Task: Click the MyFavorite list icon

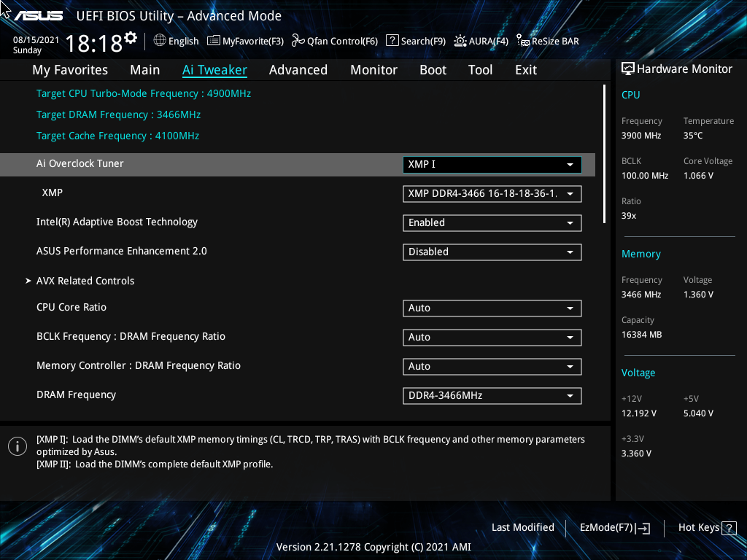Action: click(214, 41)
